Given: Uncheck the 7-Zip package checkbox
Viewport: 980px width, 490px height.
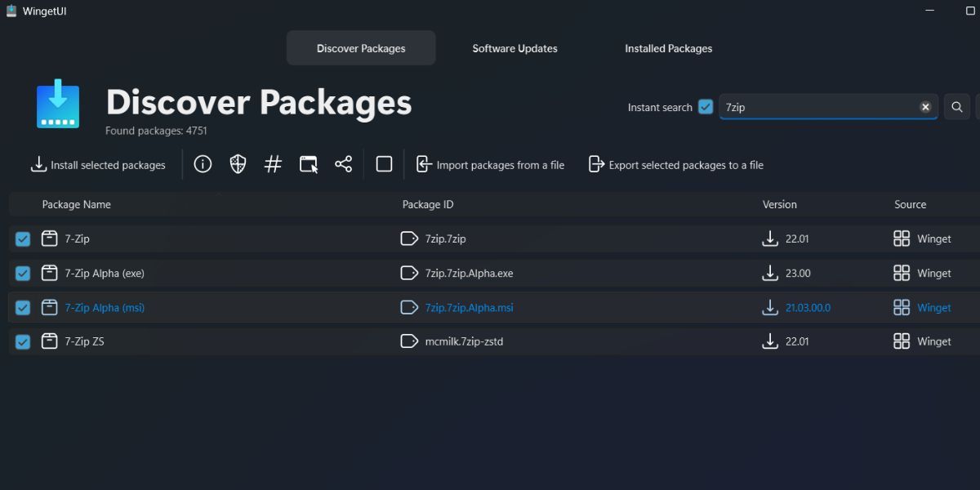Looking at the screenshot, I should (23, 238).
